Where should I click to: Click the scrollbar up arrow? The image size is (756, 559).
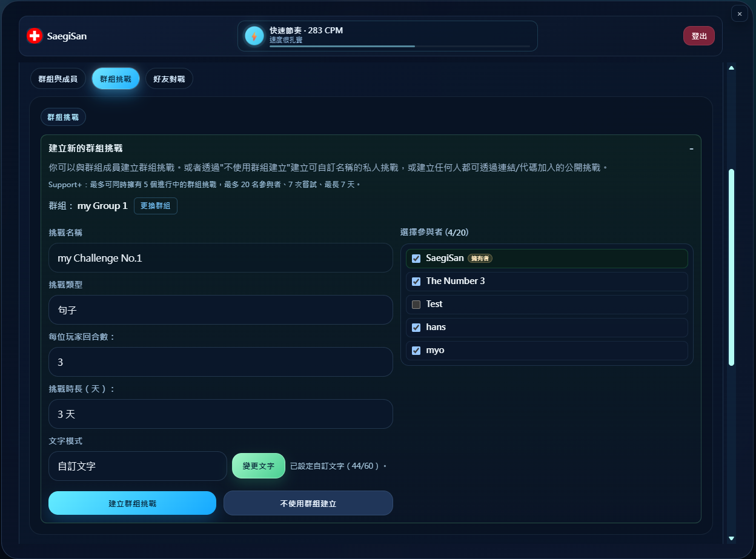pyautogui.click(x=731, y=68)
